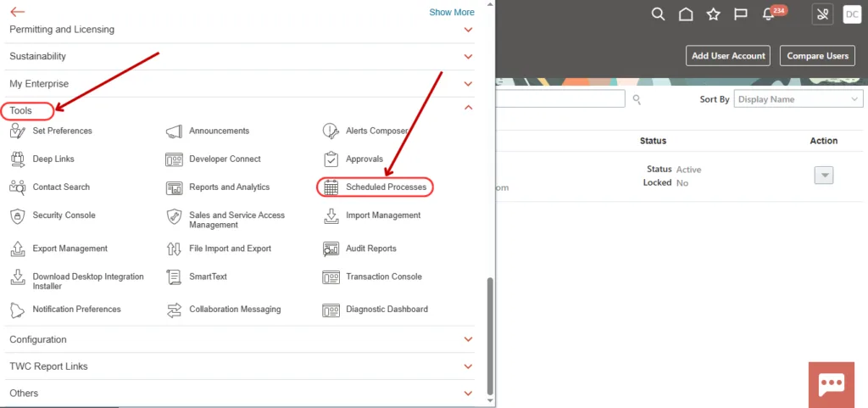This screenshot has width=868, height=408.
Task: Expand the My Enterprise section
Action: (468, 84)
